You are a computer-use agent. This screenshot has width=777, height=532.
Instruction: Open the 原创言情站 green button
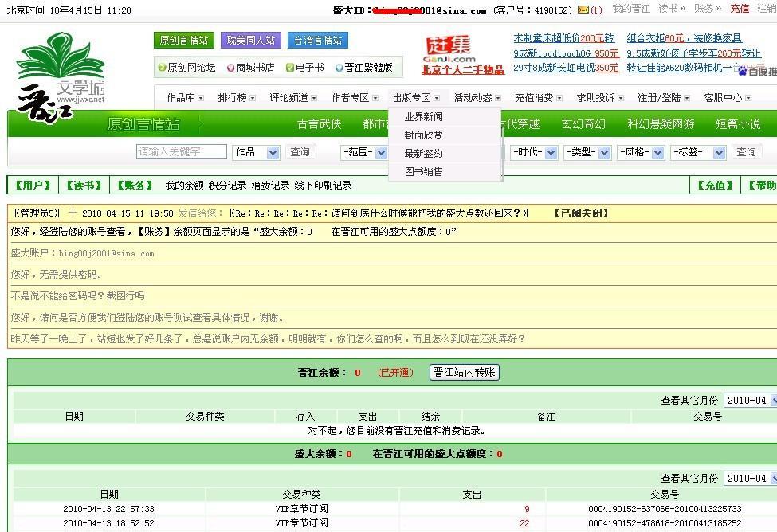pos(184,40)
